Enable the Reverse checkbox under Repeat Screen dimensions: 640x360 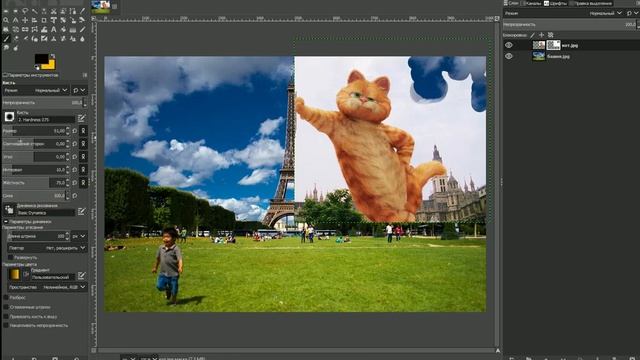click(x=10, y=258)
